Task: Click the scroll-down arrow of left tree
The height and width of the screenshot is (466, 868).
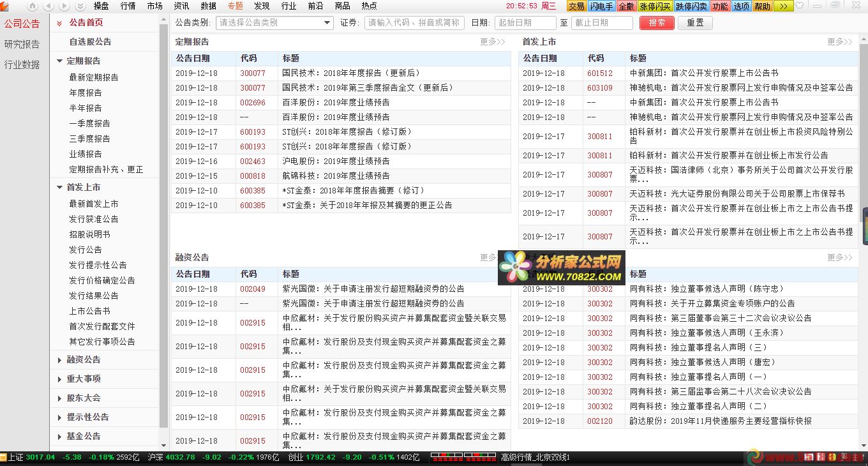Action: coord(163,446)
